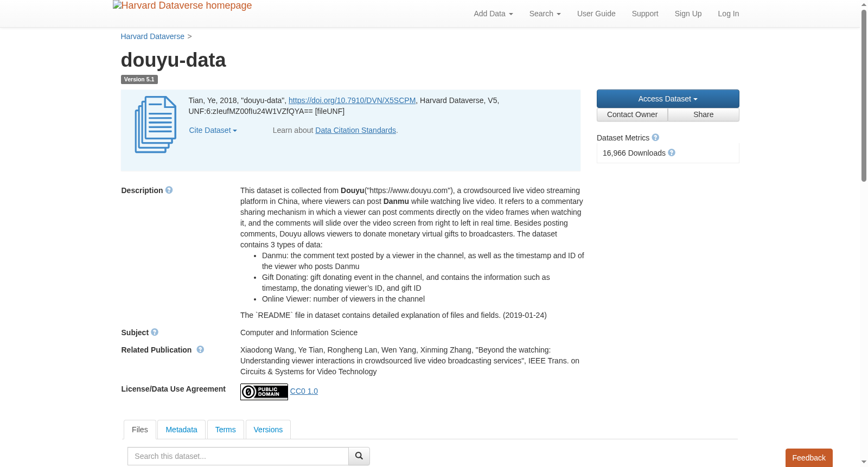Screen dimensions: 868x467
Task: Click the Public Domain CC0 badge
Action: (264, 392)
